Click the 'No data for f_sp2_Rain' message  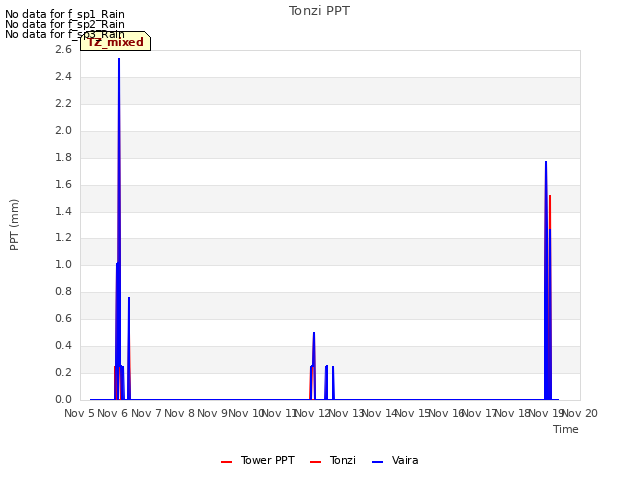tap(65, 24)
